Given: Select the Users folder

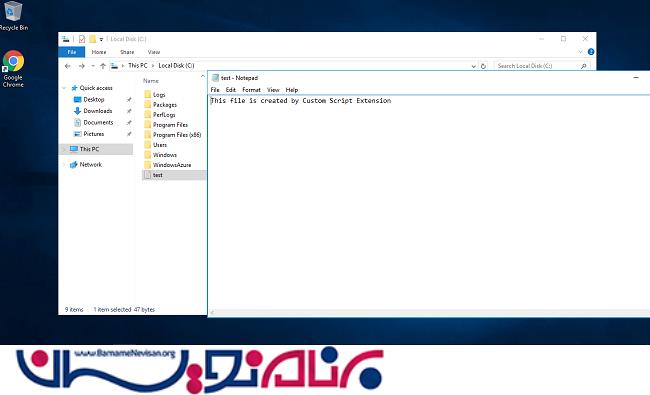Looking at the screenshot, I should pos(160,145).
